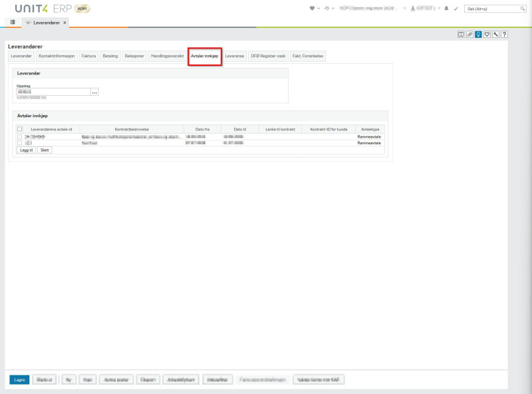
Task: Open the wrench settings tool
Action: point(495,35)
